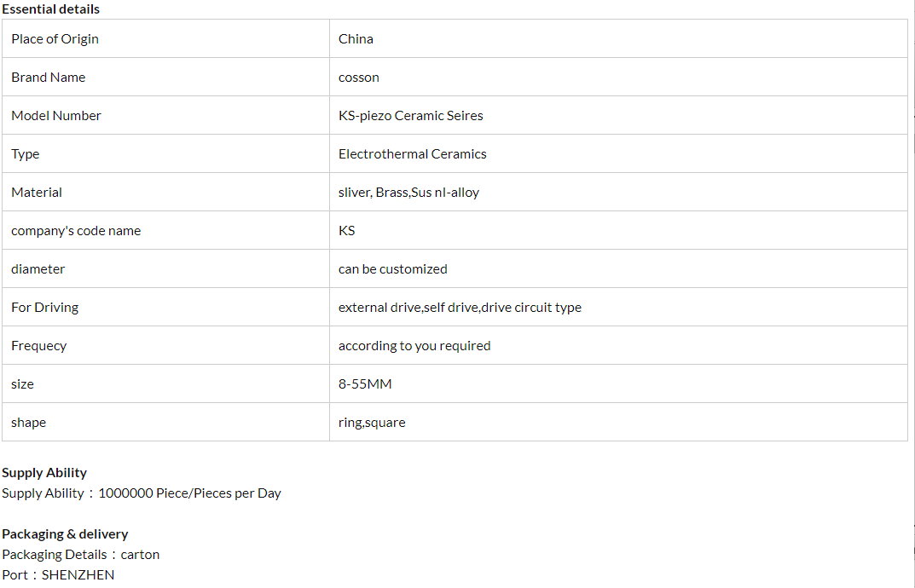Select the external drive For Driving value

pos(460,308)
